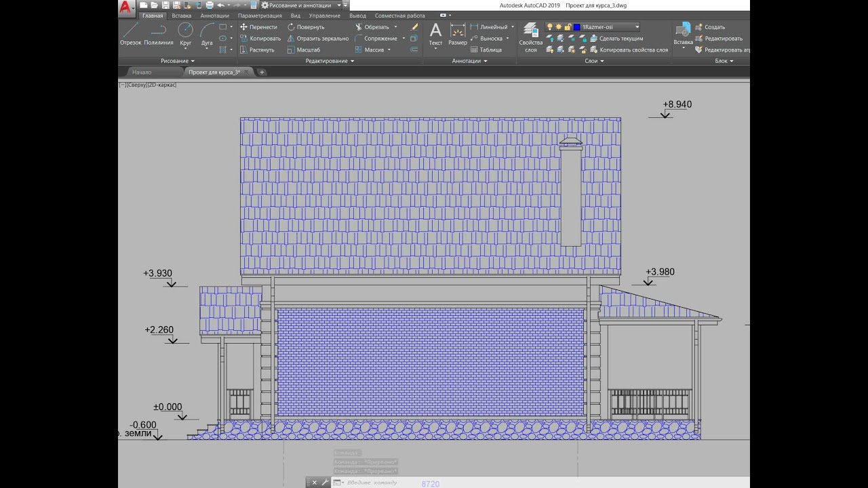Switch to the Вид ribbon tab
Image resolution: width=868 pixels, height=488 pixels.
pyautogui.click(x=296, y=16)
